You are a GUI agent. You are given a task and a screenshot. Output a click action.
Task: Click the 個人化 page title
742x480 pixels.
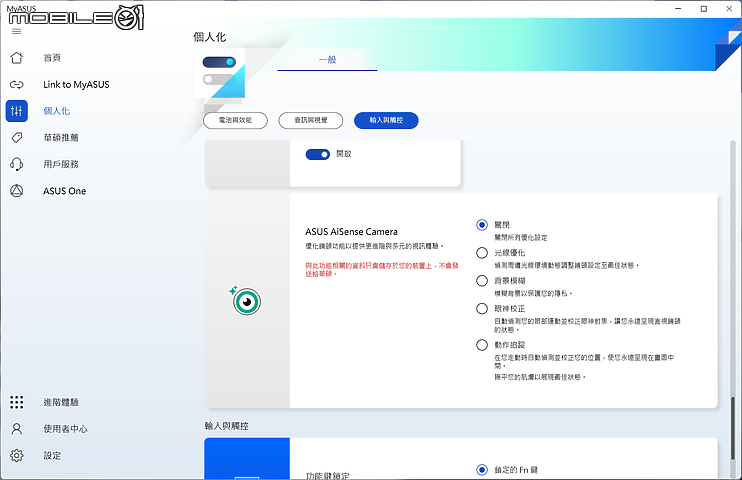click(210, 37)
